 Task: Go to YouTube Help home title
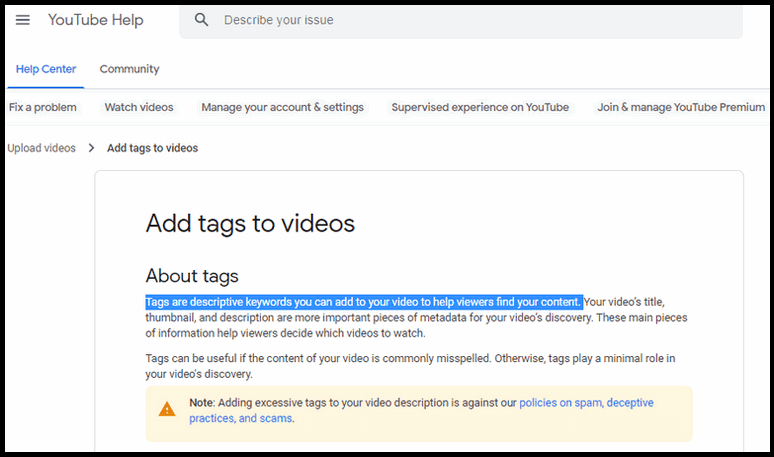tap(96, 20)
